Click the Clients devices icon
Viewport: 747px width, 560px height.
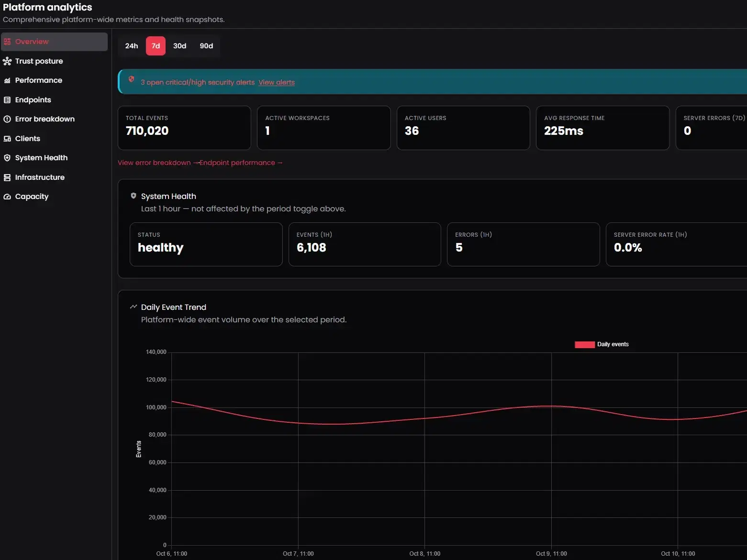pyautogui.click(x=7, y=139)
